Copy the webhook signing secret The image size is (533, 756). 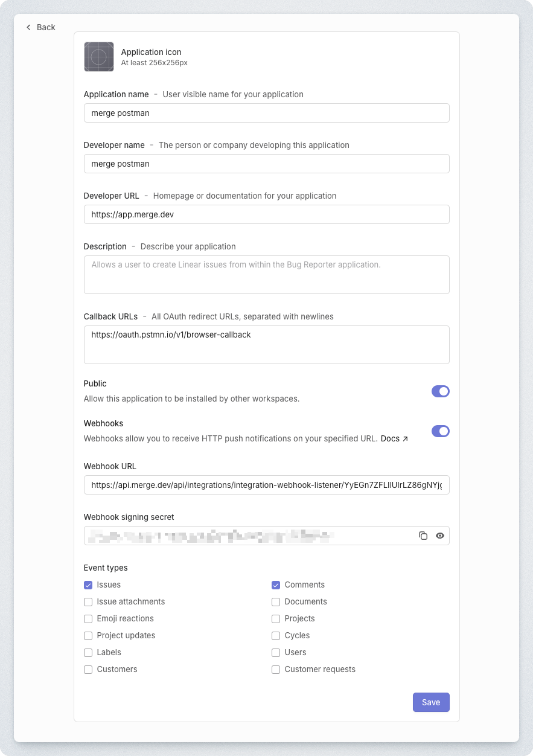[x=423, y=536]
